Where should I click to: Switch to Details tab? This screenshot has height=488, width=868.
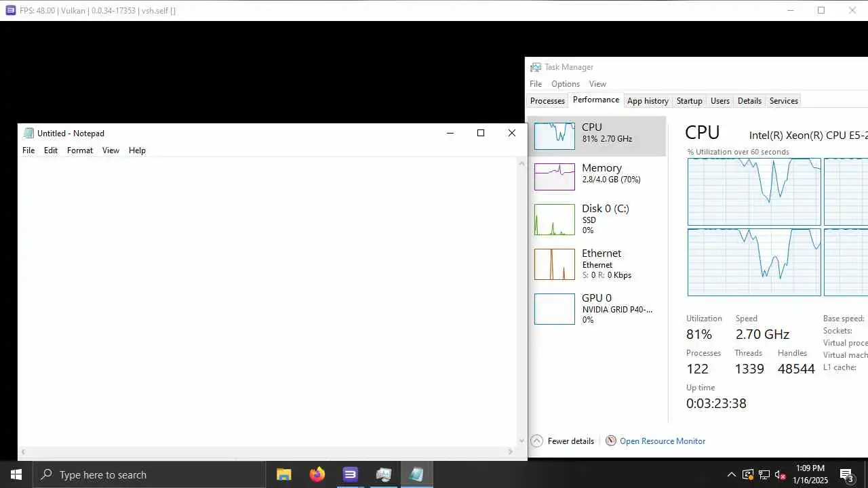click(749, 101)
